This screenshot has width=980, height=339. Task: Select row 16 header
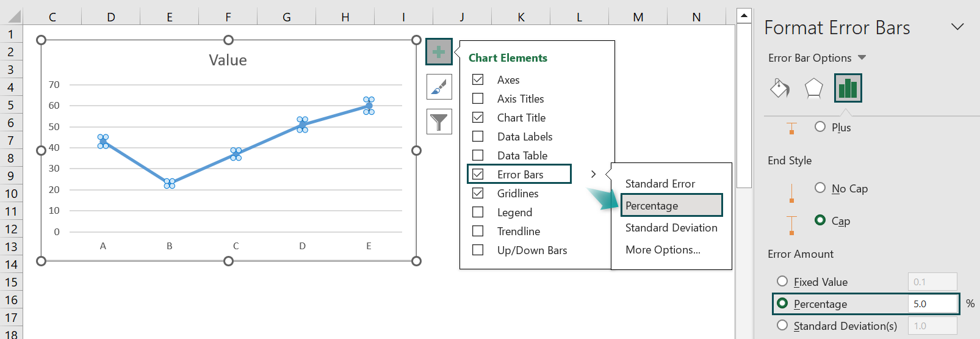point(11,300)
